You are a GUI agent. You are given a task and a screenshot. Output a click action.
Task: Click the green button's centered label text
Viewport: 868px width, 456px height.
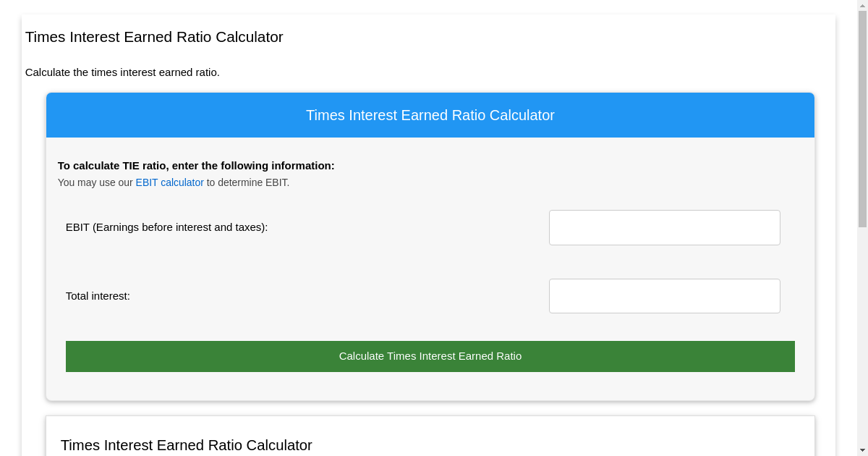pos(430,356)
